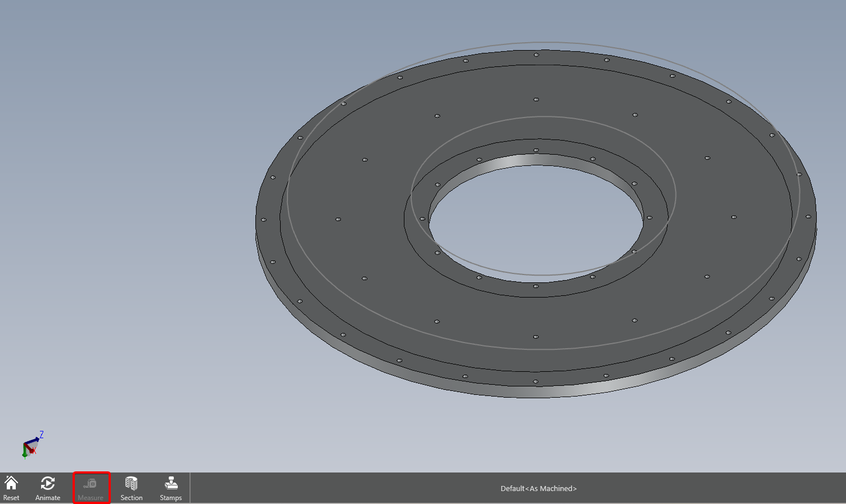
Task: Start the Animate tool
Action: pos(48,488)
